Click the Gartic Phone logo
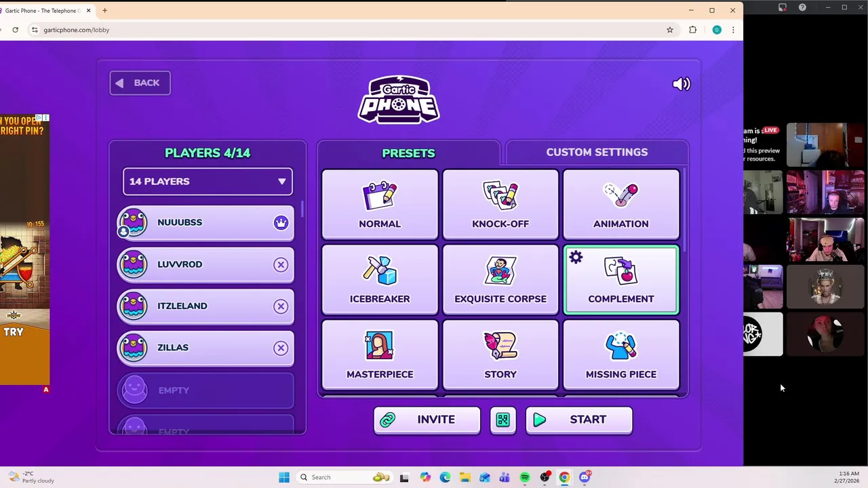This screenshot has width=868, height=488. [x=399, y=100]
